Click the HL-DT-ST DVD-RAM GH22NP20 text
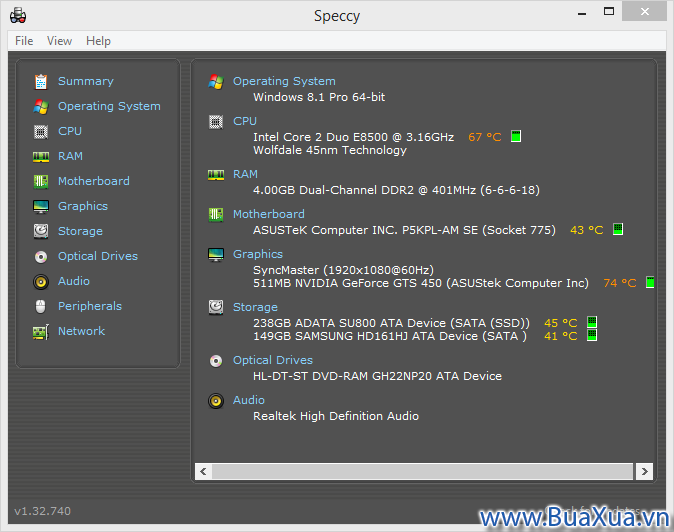Image resolution: width=674 pixels, height=532 pixels. click(x=377, y=376)
